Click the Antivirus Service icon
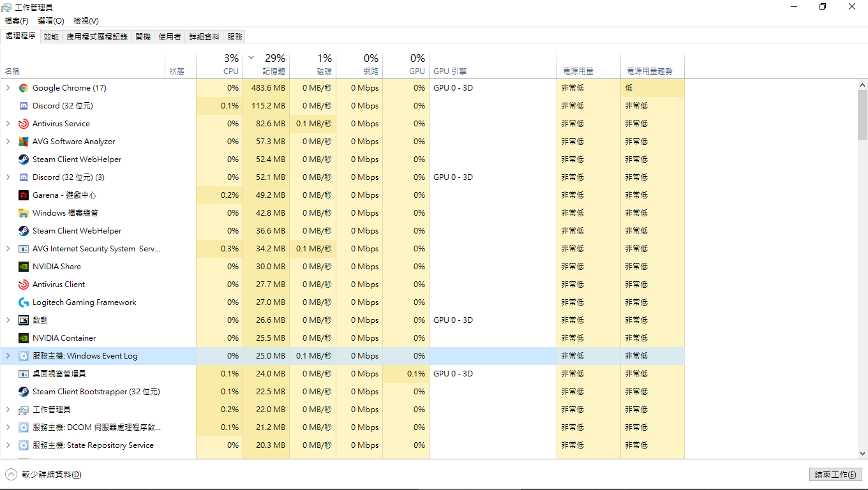This screenshot has height=490, width=868. pyautogui.click(x=24, y=124)
